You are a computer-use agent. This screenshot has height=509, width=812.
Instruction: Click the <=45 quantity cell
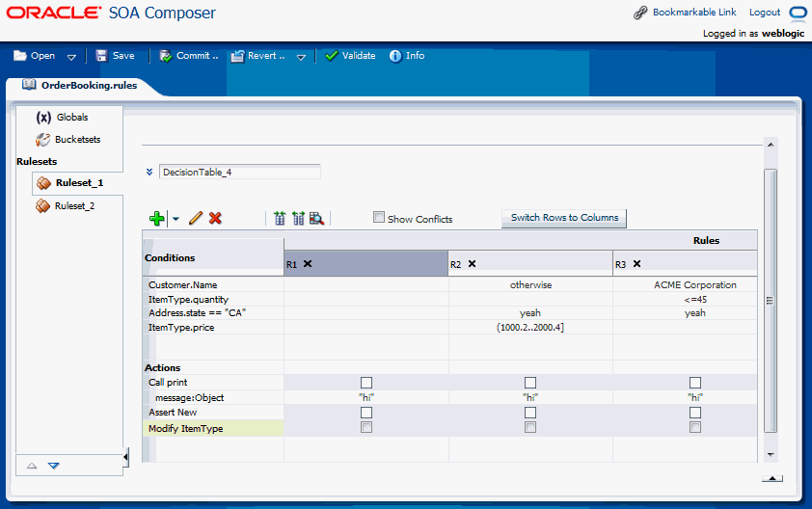[695, 299]
